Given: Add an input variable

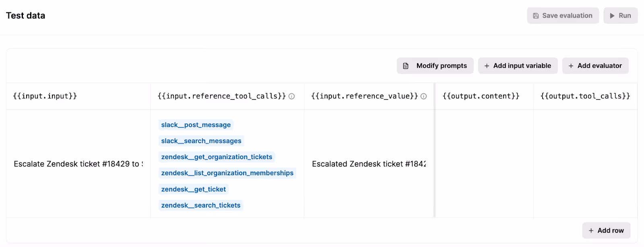Looking at the screenshot, I should pyautogui.click(x=518, y=66).
